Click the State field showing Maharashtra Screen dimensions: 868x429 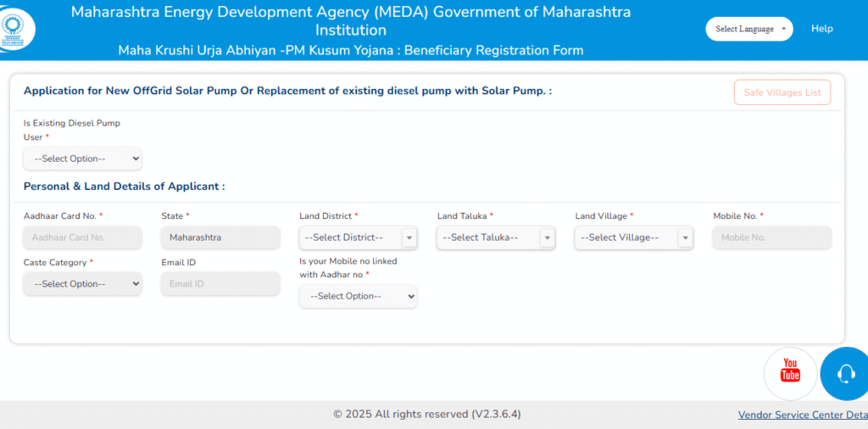[x=220, y=237]
